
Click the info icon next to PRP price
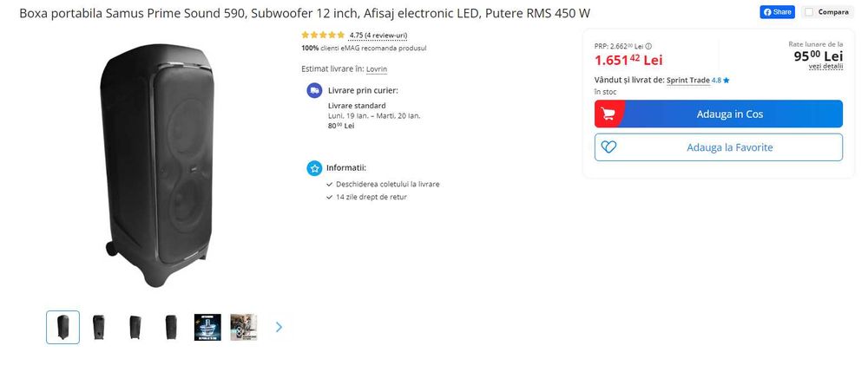coord(648,47)
